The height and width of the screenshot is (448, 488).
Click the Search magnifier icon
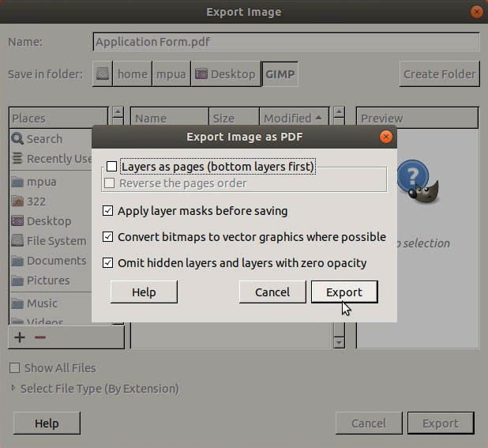point(17,138)
